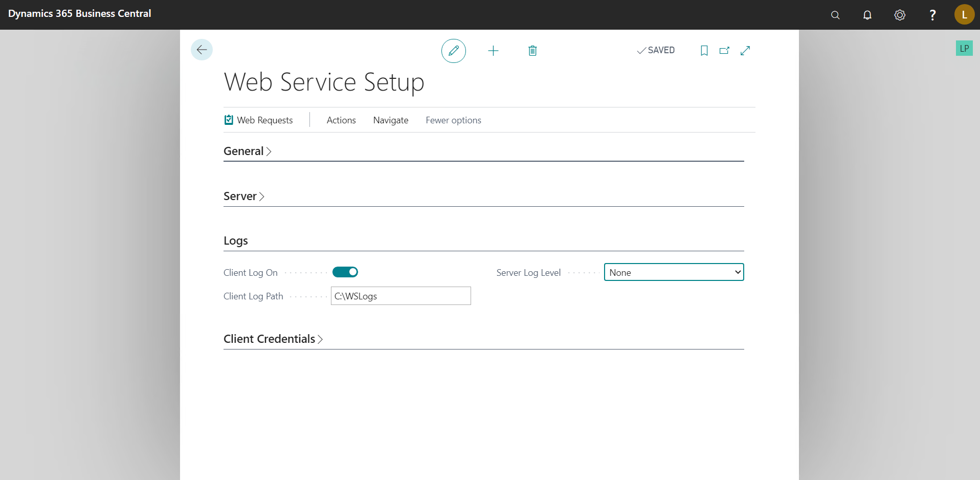Open page in new window icon
The height and width of the screenshot is (480, 980).
(x=724, y=50)
